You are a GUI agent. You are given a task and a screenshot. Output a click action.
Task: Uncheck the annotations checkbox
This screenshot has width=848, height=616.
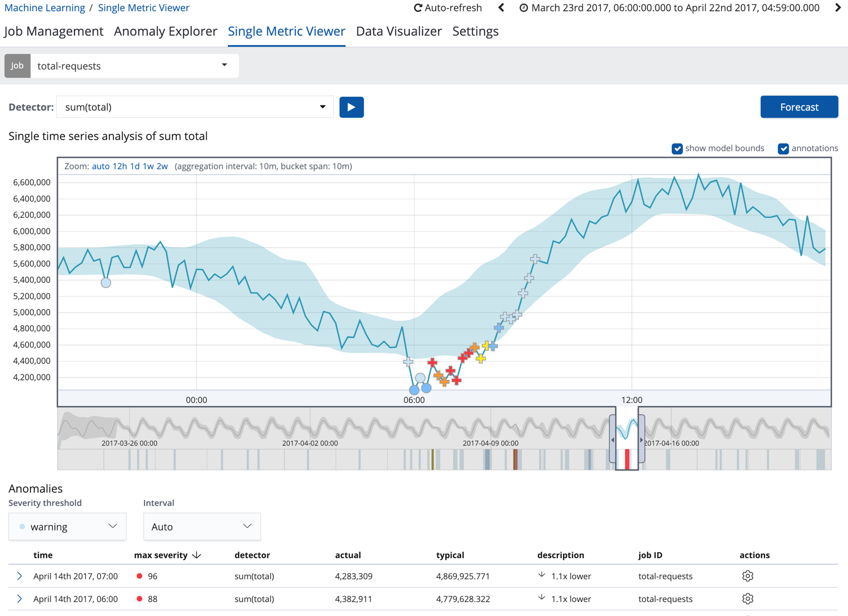point(783,148)
